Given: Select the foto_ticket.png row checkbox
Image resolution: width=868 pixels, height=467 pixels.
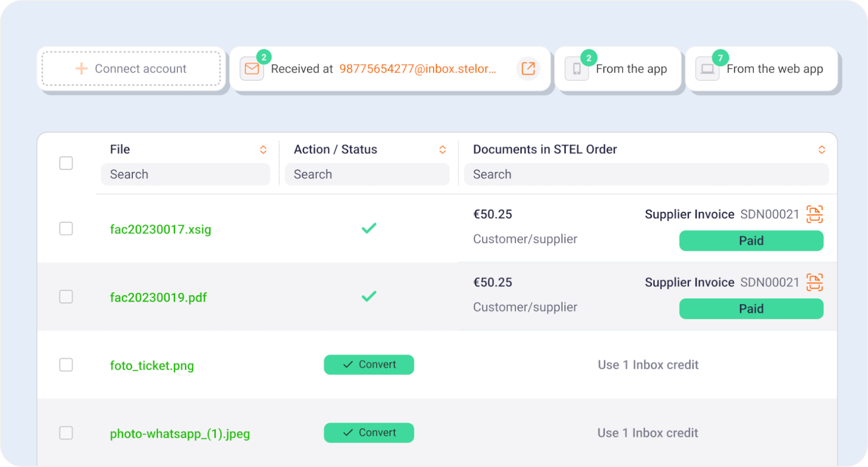Looking at the screenshot, I should [x=66, y=365].
